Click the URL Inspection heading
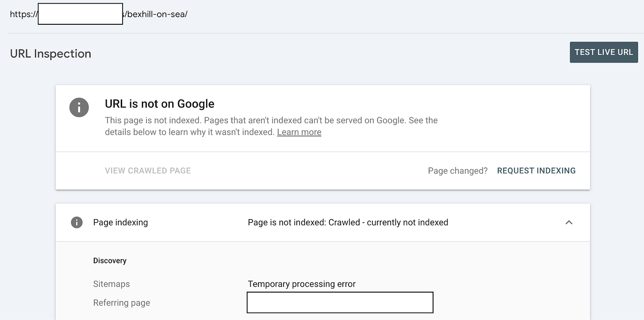 click(50, 54)
